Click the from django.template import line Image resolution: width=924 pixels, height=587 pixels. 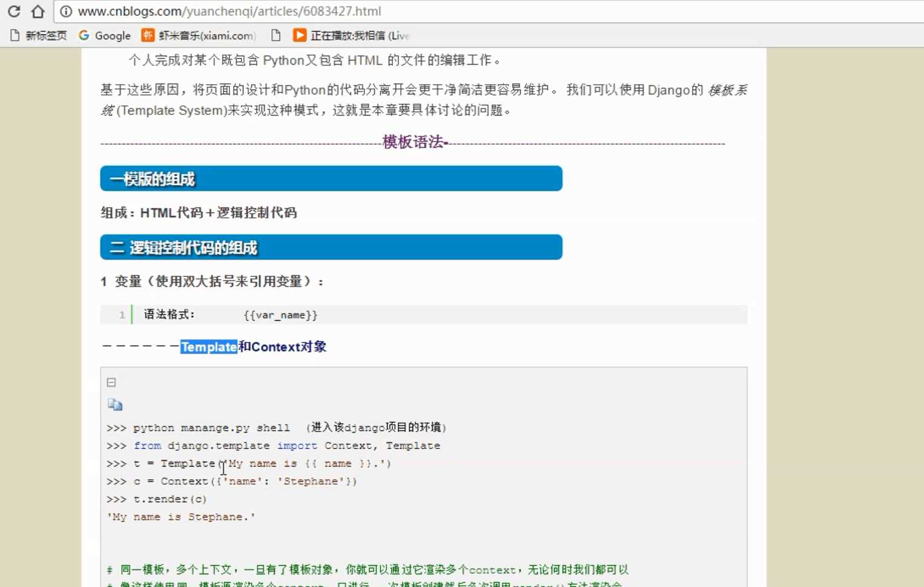[x=273, y=446]
